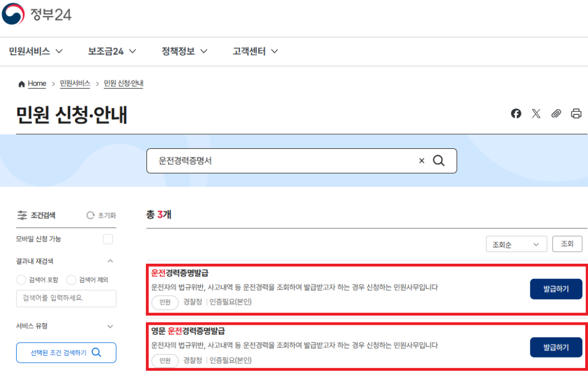This screenshot has height=373, width=588.
Task: Click the 총 3개 result count
Action: [x=158, y=214]
